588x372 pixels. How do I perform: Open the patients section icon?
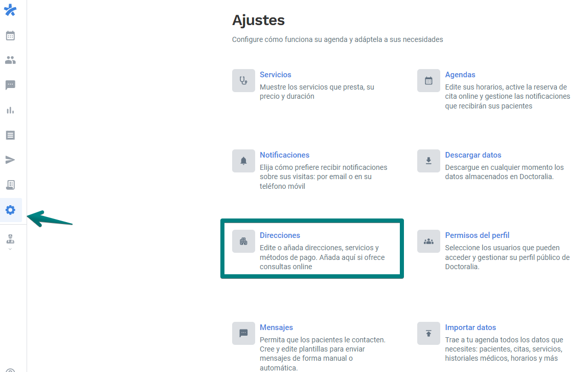click(10, 60)
